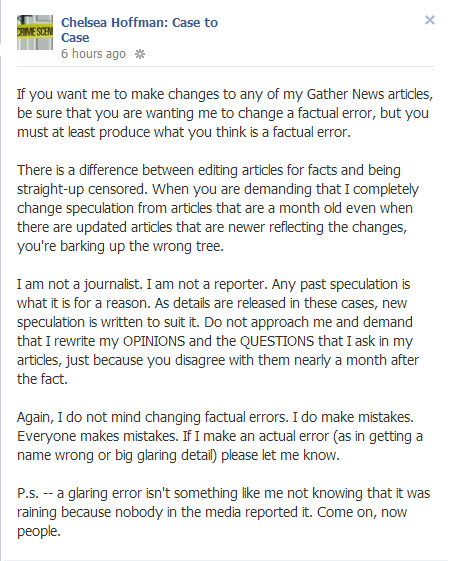The height and width of the screenshot is (561, 452).
Task: Open the Chelsea Hoffman: Case to Case page
Action: pos(139,30)
